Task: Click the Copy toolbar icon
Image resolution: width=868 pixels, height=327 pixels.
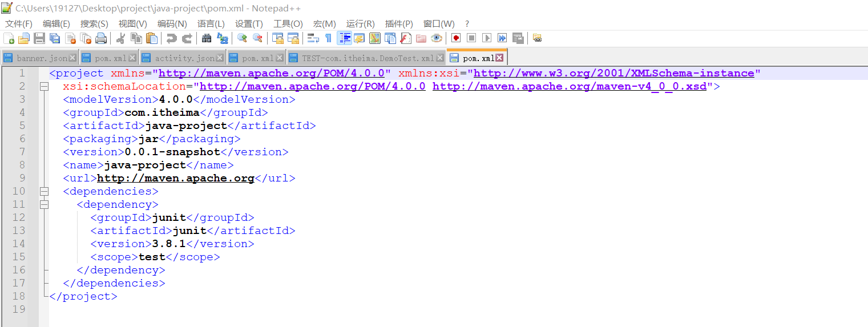Action: point(136,38)
